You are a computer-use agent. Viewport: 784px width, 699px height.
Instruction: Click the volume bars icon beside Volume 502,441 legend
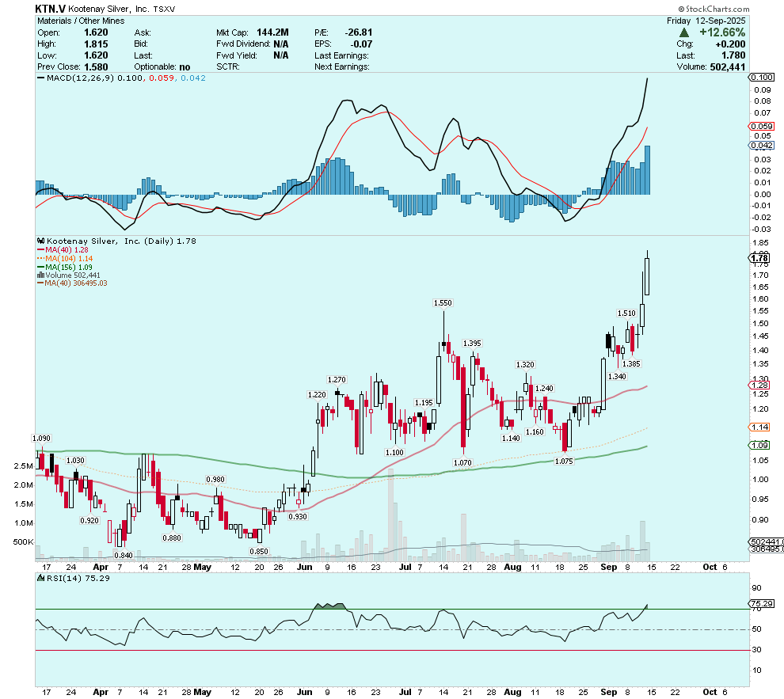41,275
